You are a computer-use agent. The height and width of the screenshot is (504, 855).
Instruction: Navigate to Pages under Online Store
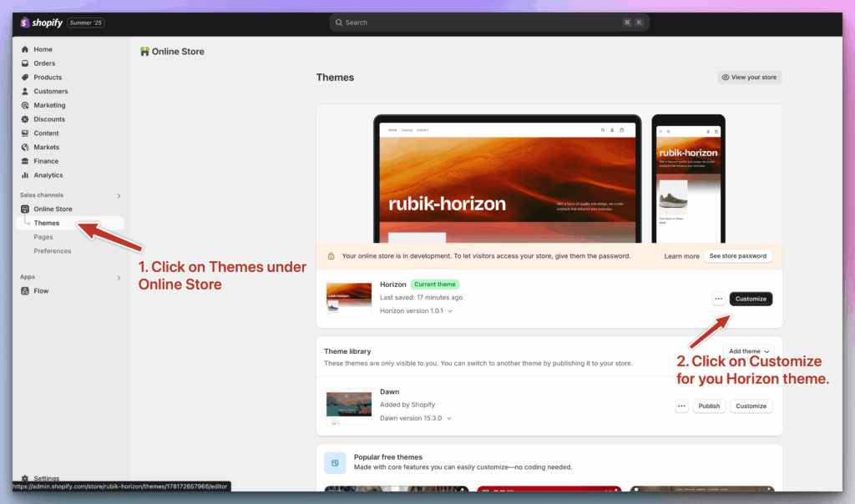point(43,237)
